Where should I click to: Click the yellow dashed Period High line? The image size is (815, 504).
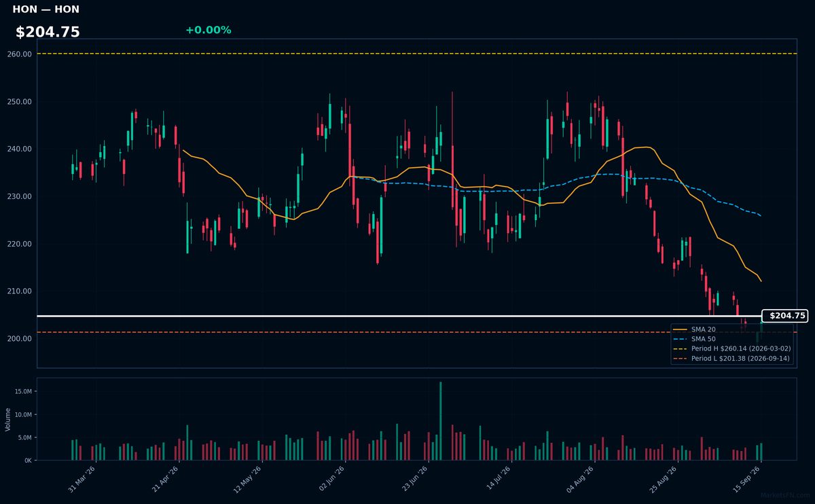[417, 54]
